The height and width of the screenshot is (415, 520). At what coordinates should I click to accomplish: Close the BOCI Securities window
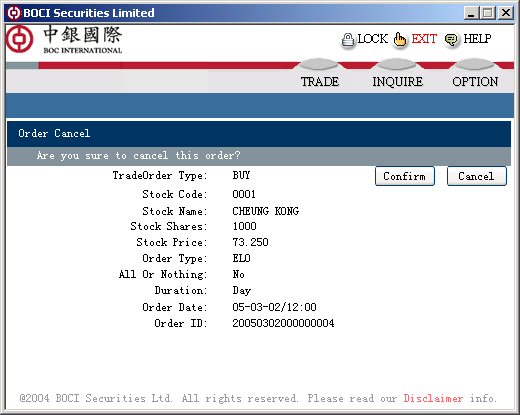(506, 13)
